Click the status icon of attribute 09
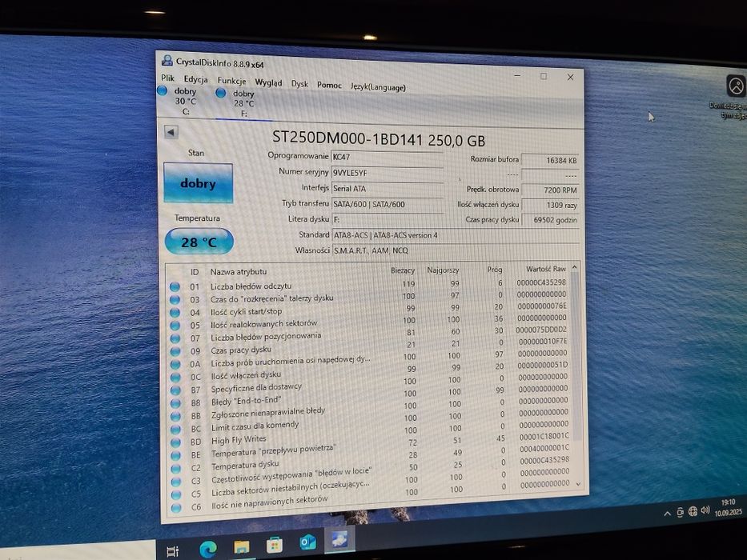 click(175, 351)
